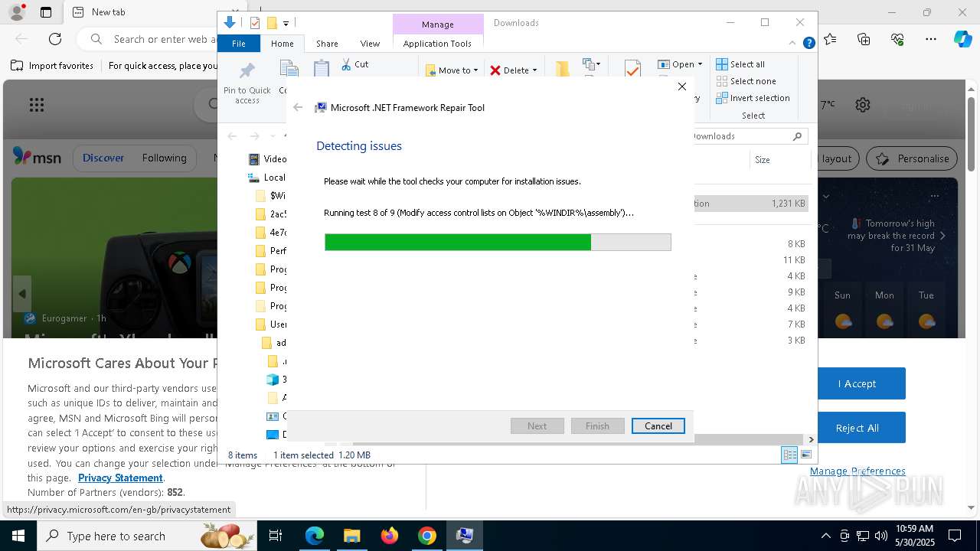Click the 1,231 KB file size cell

[x=788, y=204]
